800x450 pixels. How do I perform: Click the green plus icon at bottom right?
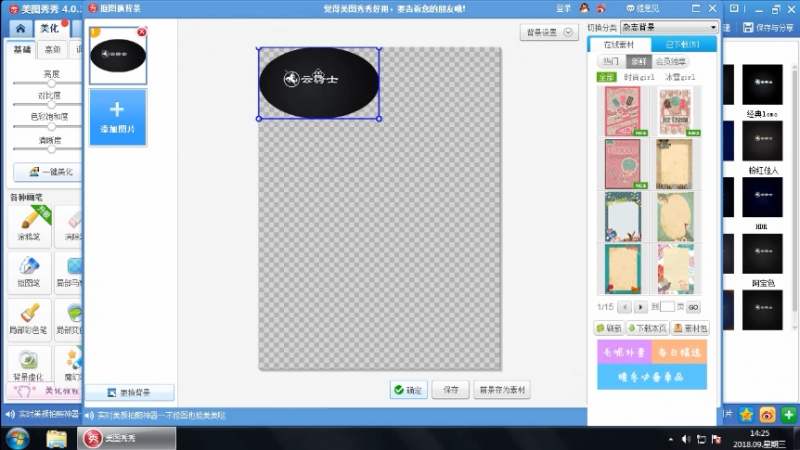[789, 415]
